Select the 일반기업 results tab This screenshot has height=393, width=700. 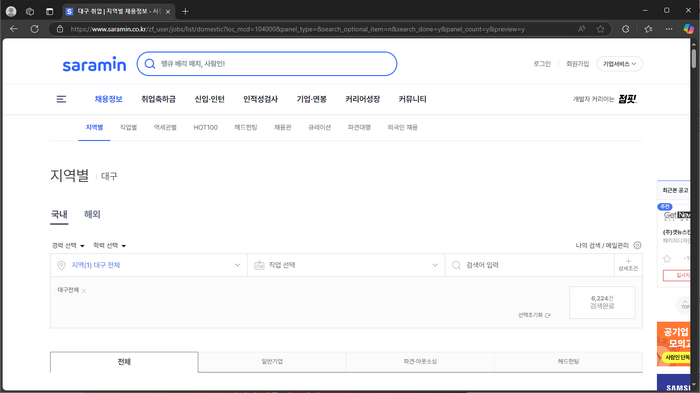(x=272, y=362)
